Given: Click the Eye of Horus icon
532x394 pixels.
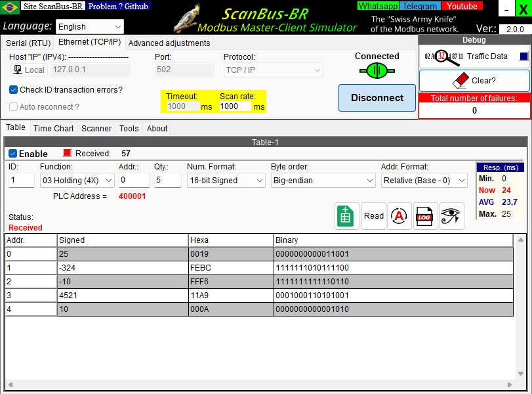Looking at the screenshot, I should click(x=451, y=216).
